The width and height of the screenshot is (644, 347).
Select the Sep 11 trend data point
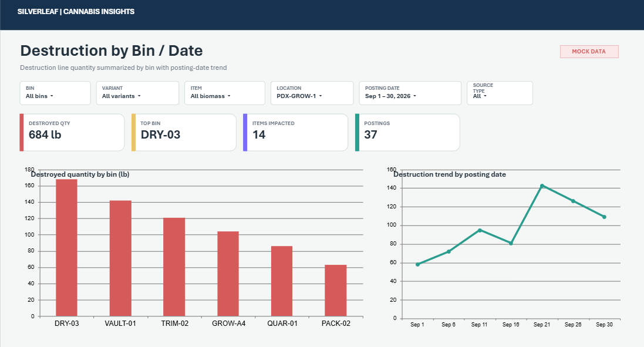(480, 230)
